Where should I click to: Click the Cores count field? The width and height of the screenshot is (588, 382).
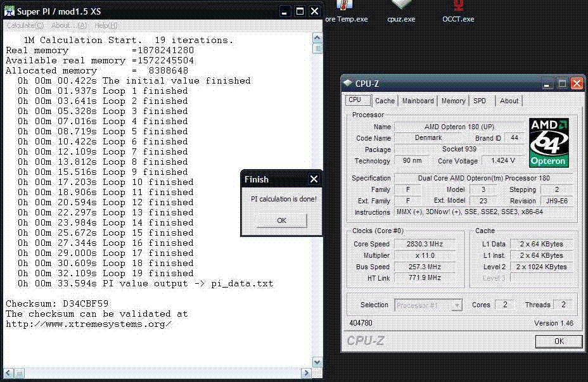[x=505, y=305]
